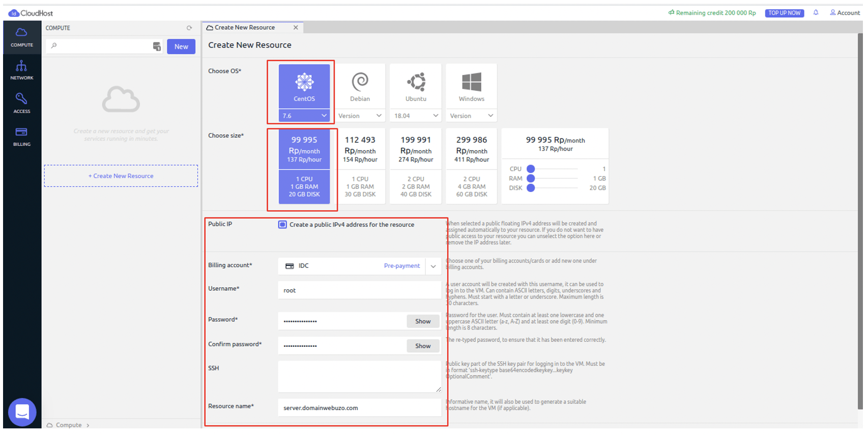Image resolution: width=868 pixels, height=435 pixels.
Task: Select the Ubuntu operating system
Action: (416, 86)
